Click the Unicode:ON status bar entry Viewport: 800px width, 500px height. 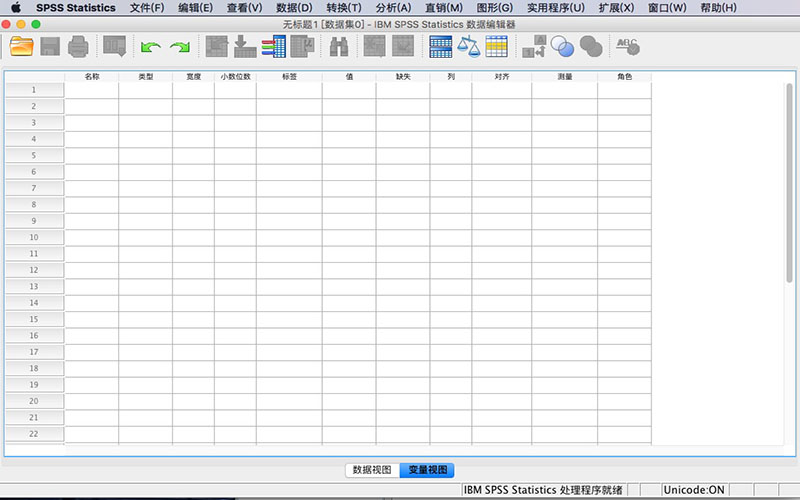click(x=694, y=490)
